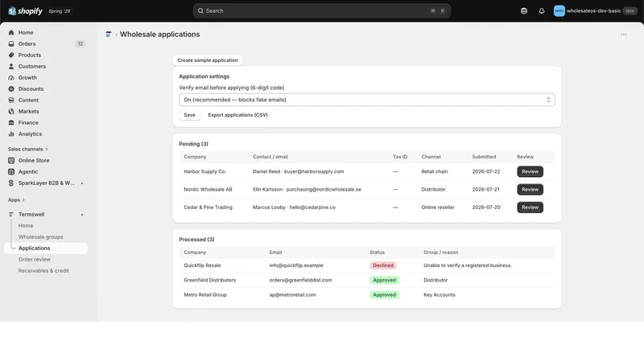Click the Markets globe icon
This screenshot has width=644, height=362.
pyautogui.click(x=11, y=112)
